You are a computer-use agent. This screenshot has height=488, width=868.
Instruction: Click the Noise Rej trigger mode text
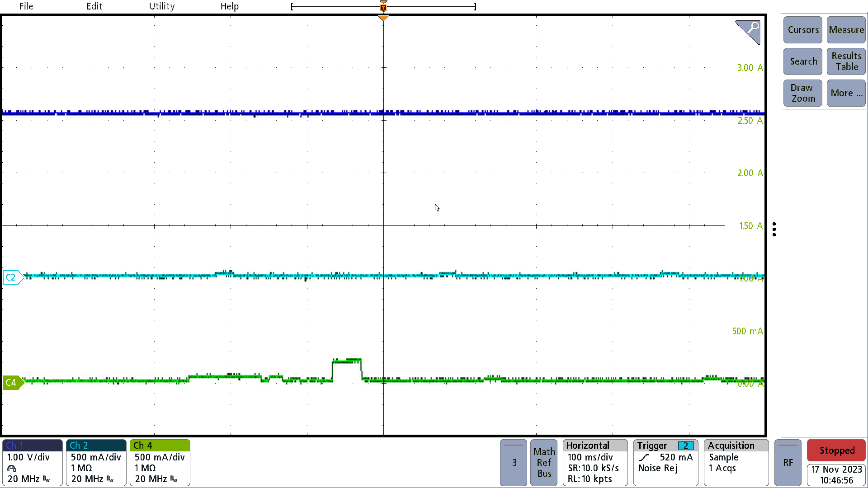[x=658, y=469]
